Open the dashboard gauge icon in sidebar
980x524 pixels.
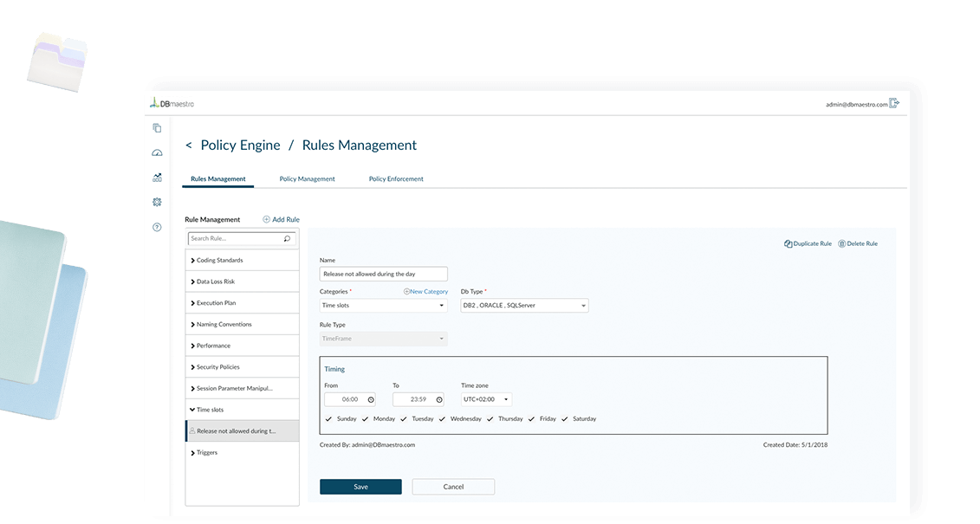pyautogui.click(x=157, y=152)
